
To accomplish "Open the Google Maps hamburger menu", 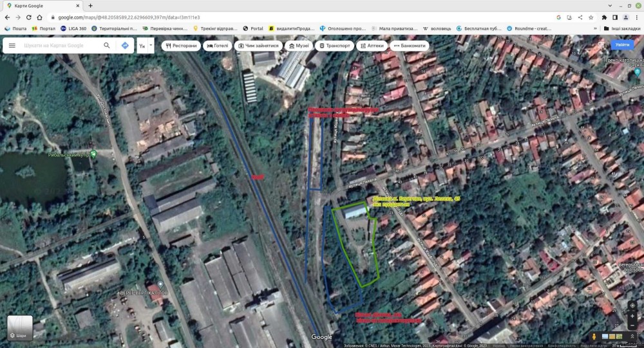I will 12,46.
